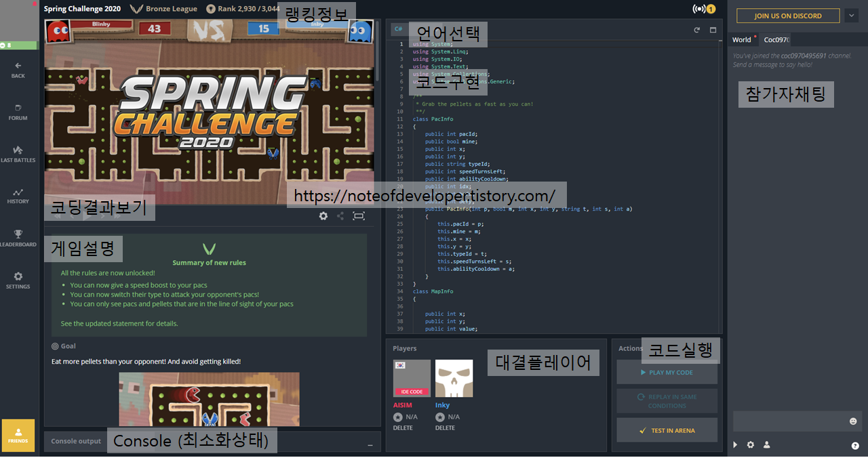Open the Leaderboard trophy in the sidebar

(x=18, y=238)
